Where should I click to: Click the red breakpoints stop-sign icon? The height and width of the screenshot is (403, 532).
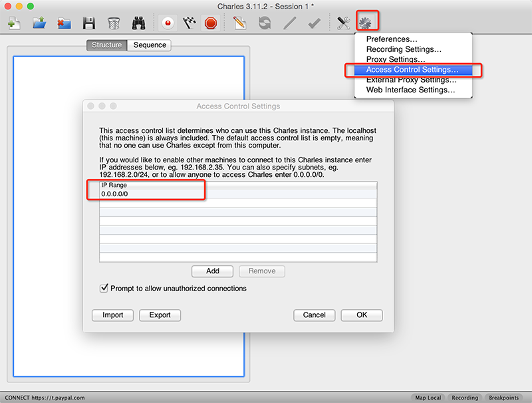pos(211,23)
